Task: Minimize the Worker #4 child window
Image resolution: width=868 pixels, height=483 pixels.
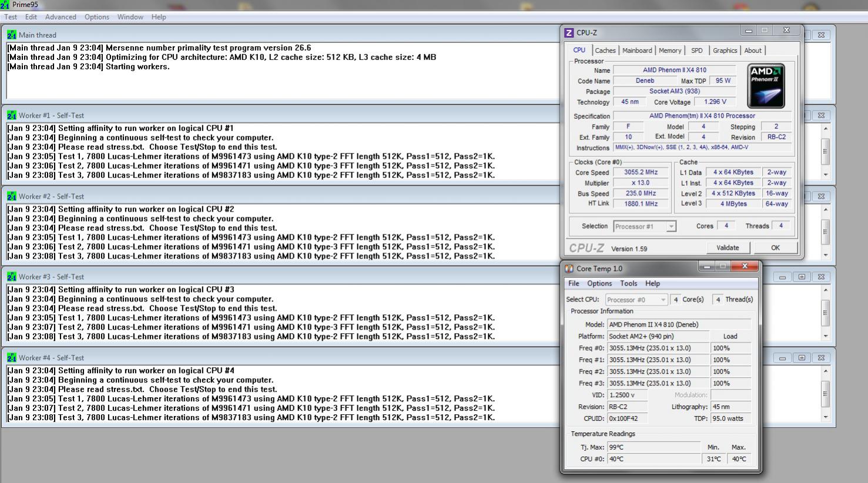Action: (782, 357)
